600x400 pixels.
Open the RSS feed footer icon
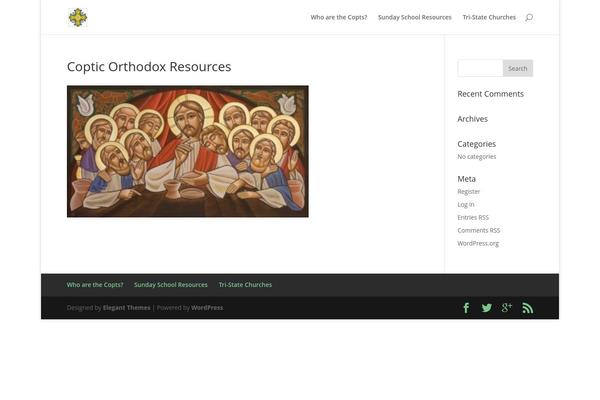tap(528, 308)
